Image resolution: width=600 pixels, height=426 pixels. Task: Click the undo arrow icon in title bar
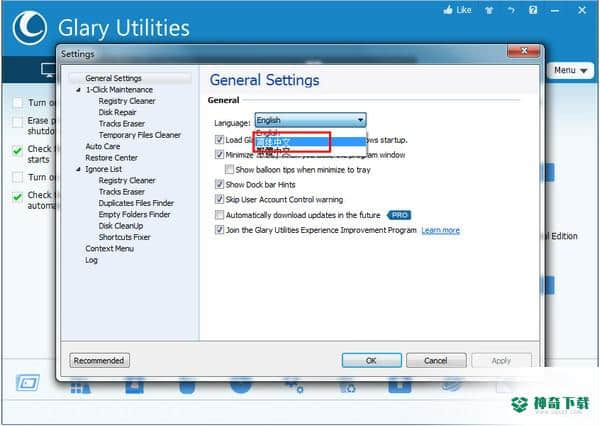[x=511, y=10]
